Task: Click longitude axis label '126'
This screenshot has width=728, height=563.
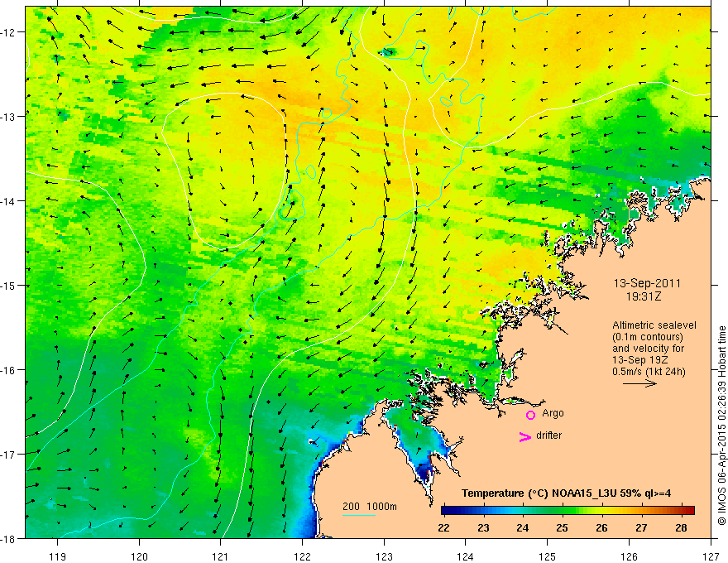Action: pyautogui.click(x=629, y=556)
